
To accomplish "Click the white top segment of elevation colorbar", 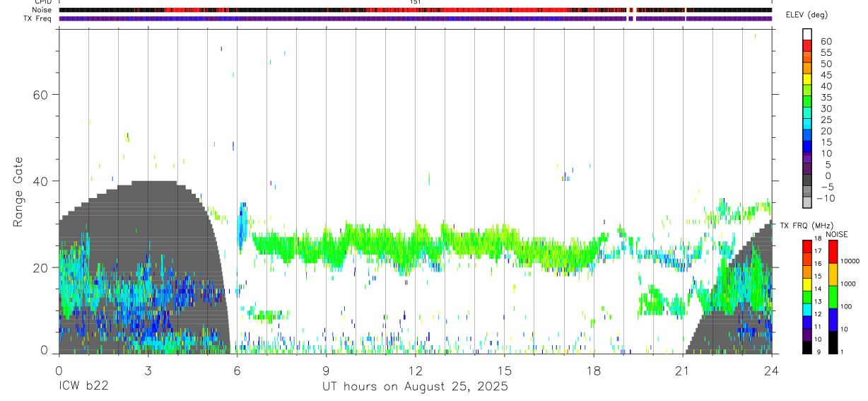I will (x=807, y=34).
